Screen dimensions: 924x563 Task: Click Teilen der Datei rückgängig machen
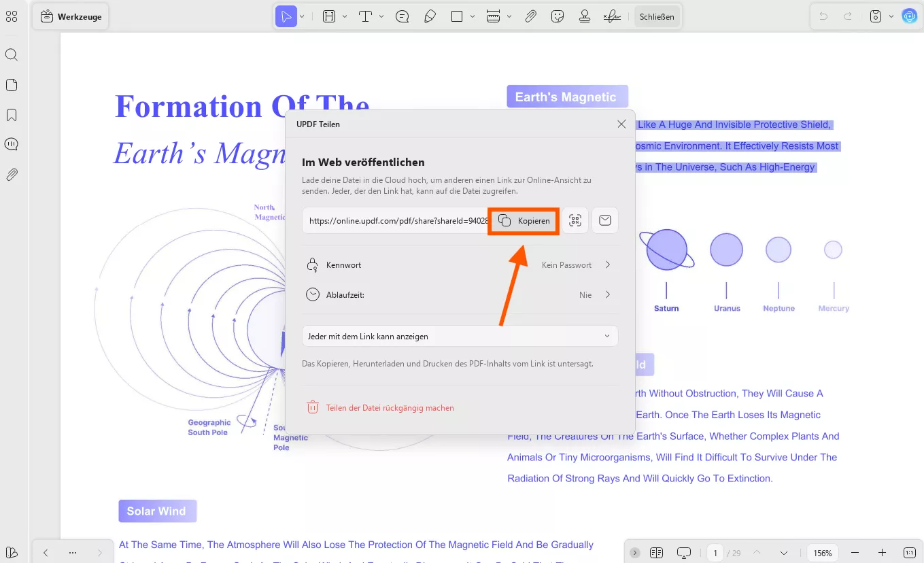click(x=381, y=408)
